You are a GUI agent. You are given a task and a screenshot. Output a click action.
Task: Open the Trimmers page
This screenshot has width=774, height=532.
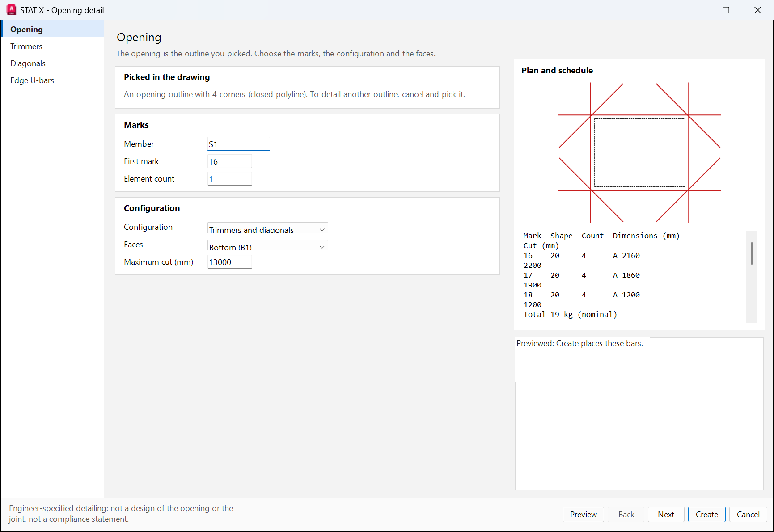(52, 46)
